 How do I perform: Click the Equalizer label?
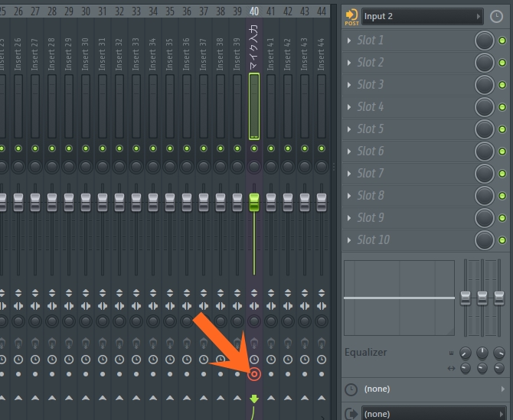coord(365,353)
